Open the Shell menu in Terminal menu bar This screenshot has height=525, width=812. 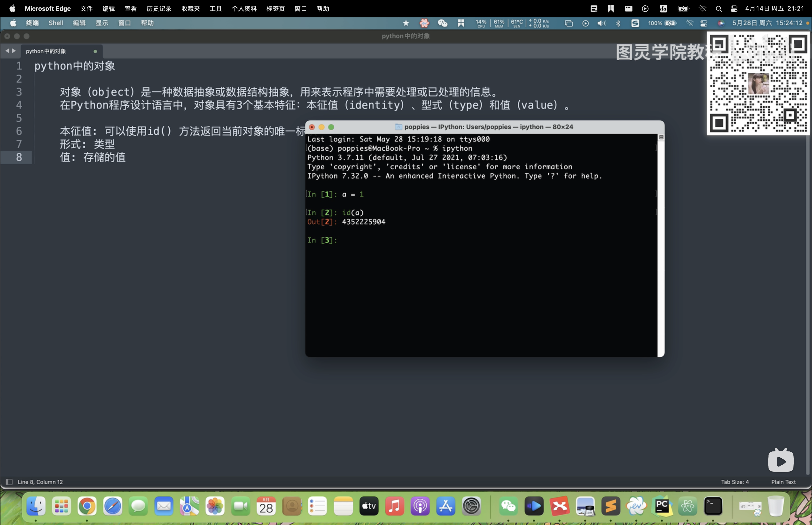pyautogui.click(x=56, y=23)
